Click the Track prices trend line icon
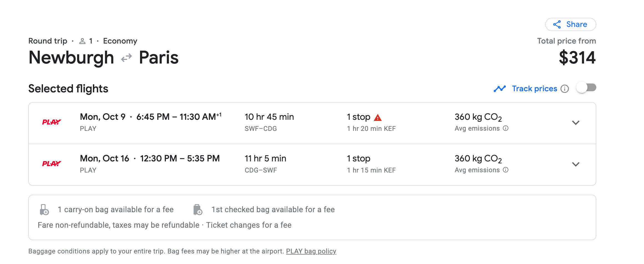Screen dimensions: 644x264 click(500, 89)
